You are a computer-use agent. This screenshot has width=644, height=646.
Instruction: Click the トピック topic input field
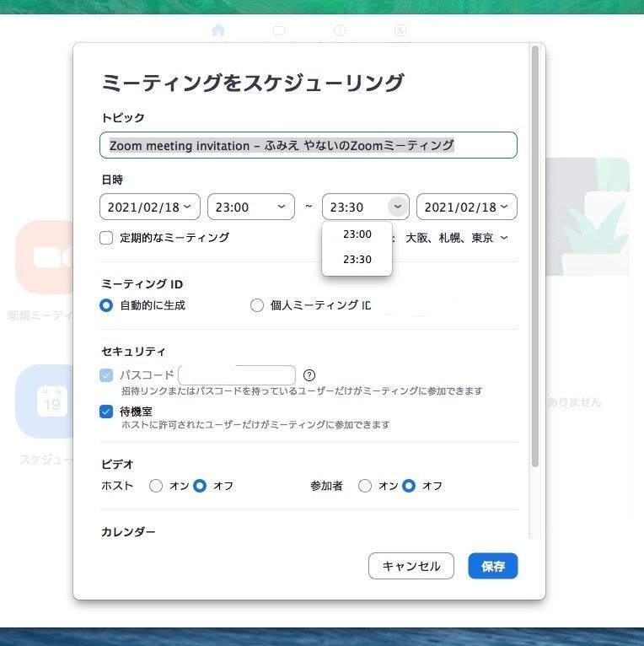click(x=309, y=145)
